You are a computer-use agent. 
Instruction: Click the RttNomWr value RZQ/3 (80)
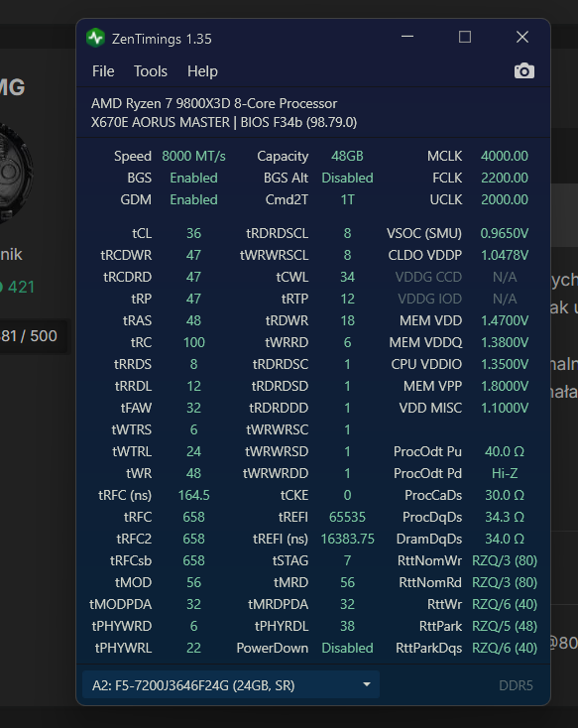point(505,560)
